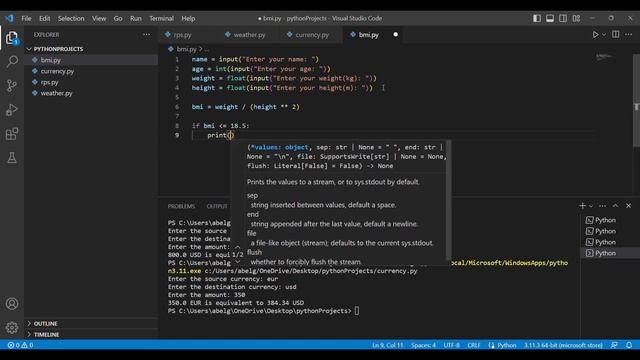Expand the OUTLINE section
The height and width of the screenshot is (360, 640).
tap(45, 324)
